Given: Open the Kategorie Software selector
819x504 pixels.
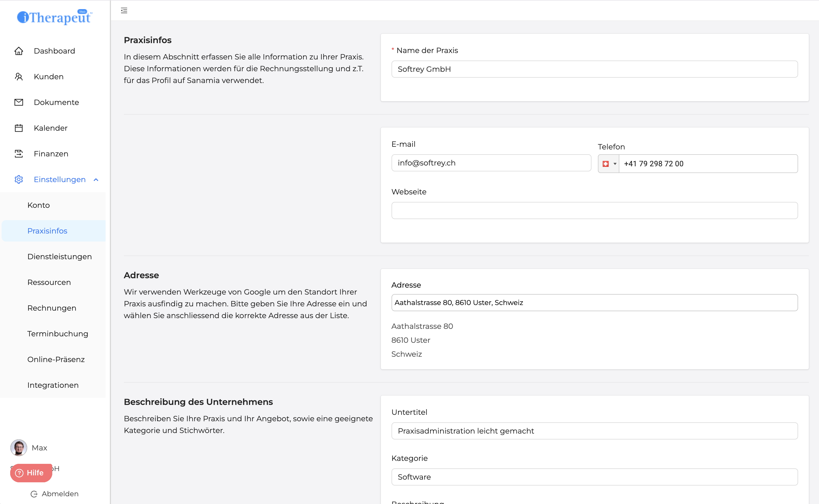Looking at the screenshot, I should point(594,477).
